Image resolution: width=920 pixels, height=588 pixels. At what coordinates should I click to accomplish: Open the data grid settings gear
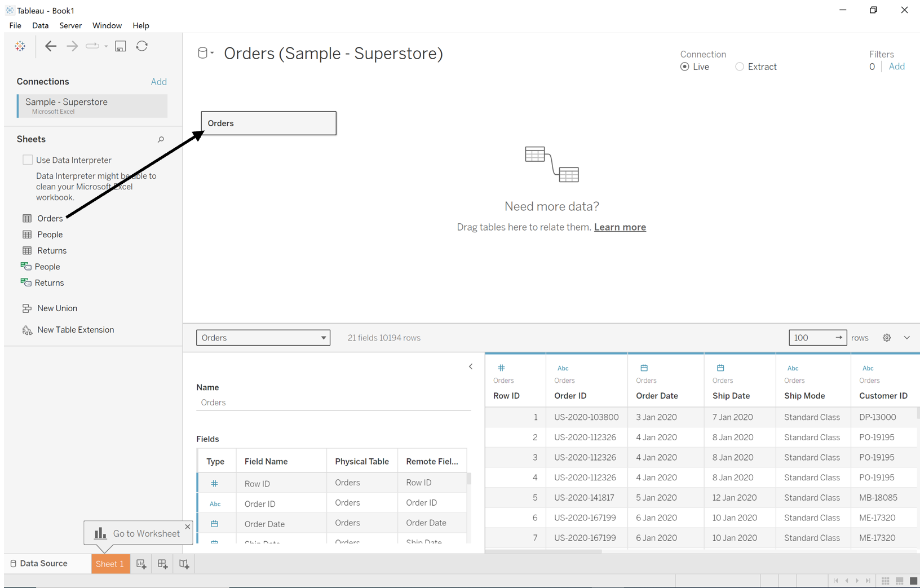click(x=887, y=337)
